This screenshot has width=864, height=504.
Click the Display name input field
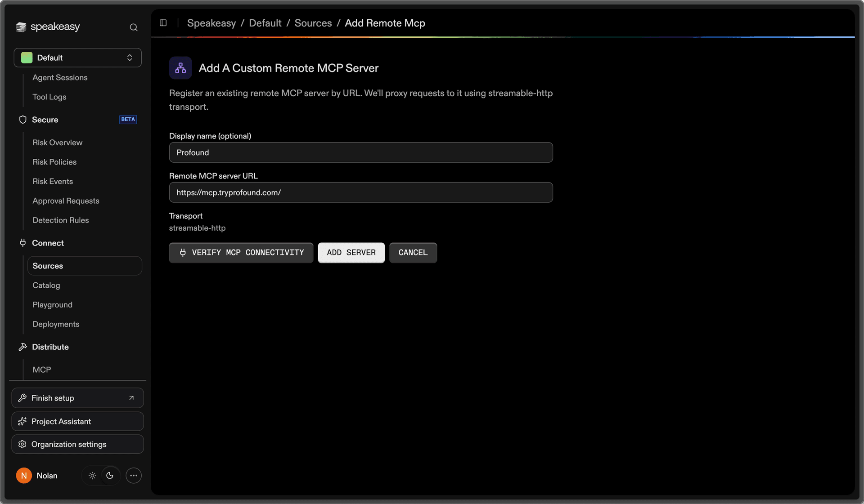click(361, 152)
